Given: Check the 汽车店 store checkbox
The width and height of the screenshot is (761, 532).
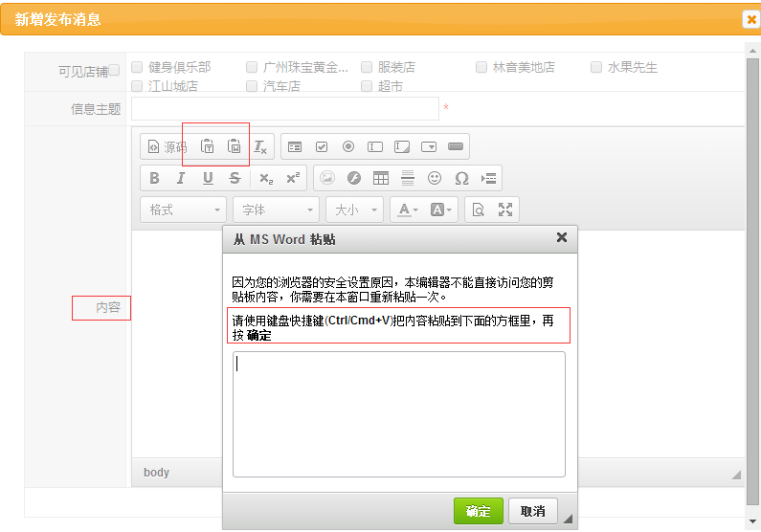Looking at the screenshot, I should click(252, 86).
